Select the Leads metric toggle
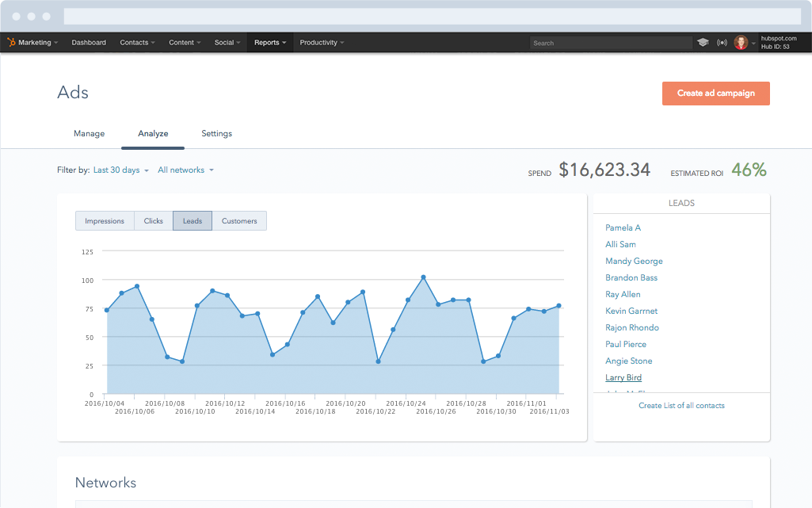This screenshot has height=508, width=812. (192, 220)
